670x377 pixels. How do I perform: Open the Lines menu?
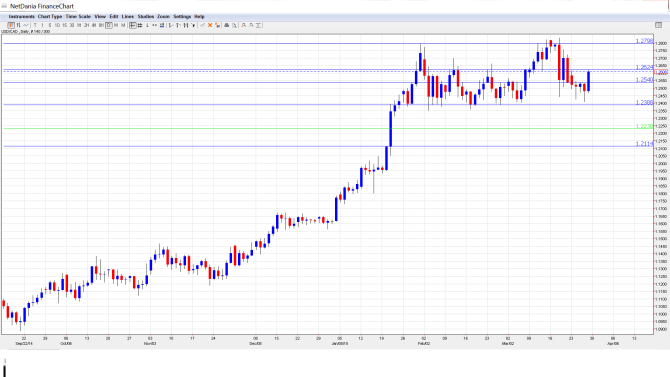(128, 17)
